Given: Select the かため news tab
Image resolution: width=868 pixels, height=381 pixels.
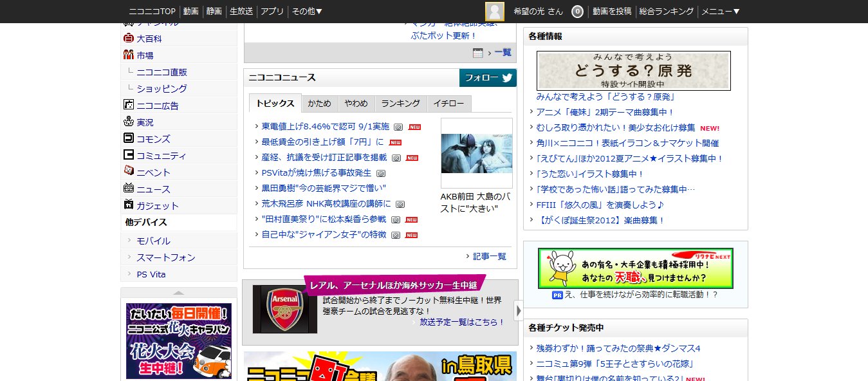Looking at the screenshot, I should click(319, 104).
